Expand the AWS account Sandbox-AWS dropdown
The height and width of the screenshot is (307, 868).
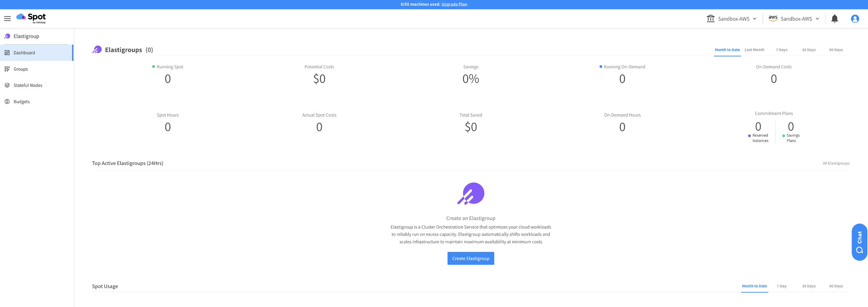pyautogui.click(x=794, y=19)
